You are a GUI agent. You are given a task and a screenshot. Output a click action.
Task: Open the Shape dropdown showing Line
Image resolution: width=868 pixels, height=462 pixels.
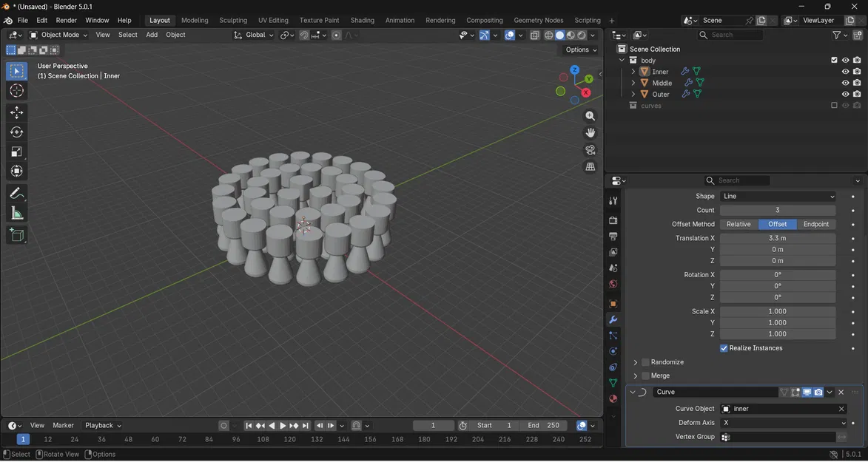[777, 196]
